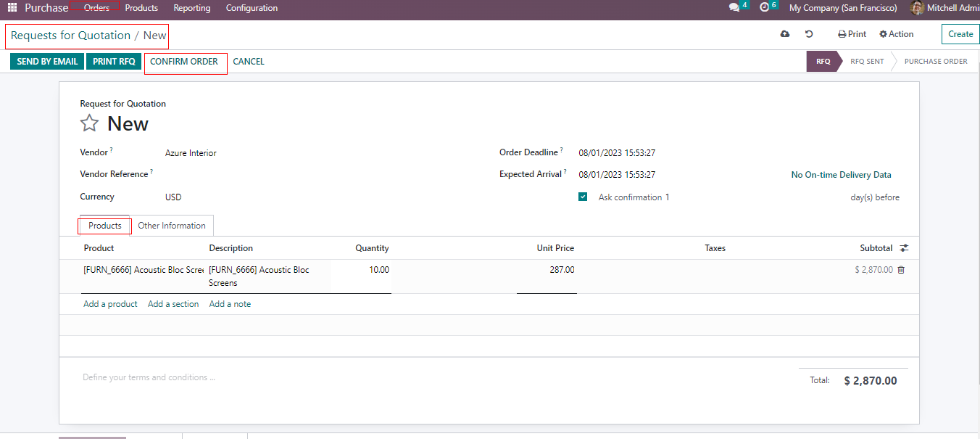
Task: Open the activities clock icon
Action: 764,8
